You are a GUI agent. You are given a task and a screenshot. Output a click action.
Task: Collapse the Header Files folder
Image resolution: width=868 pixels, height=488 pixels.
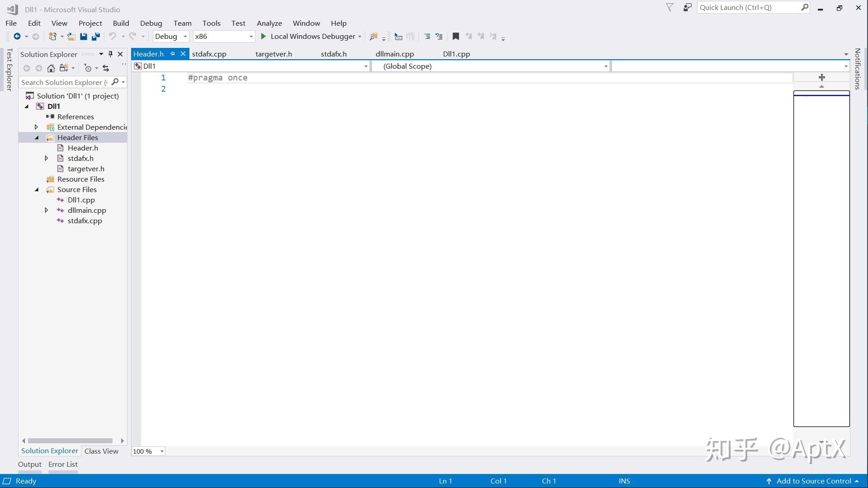click(37, 137)
